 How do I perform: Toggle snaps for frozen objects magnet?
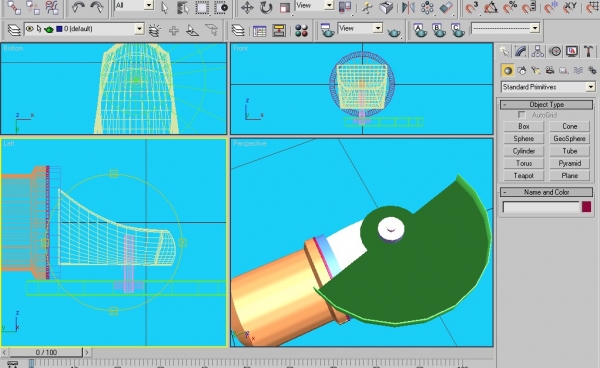pyautogui.click(x=551, y=7)
